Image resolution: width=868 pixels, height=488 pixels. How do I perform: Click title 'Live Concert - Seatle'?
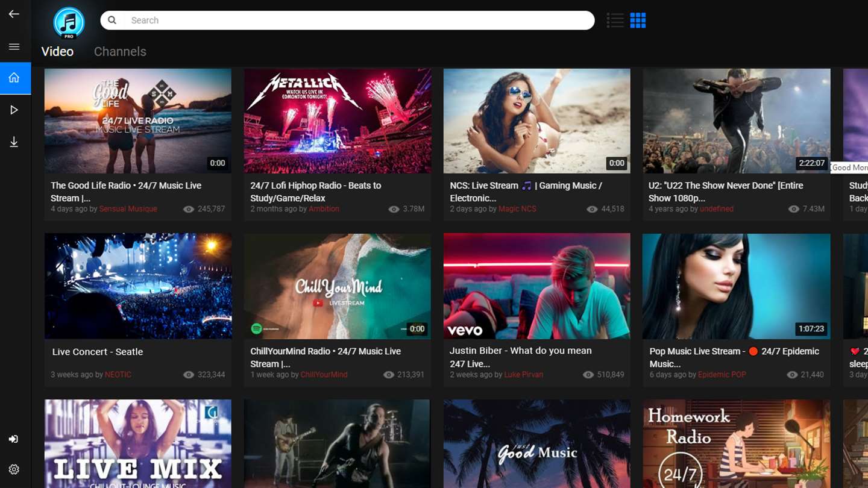(x=98, y=352)
